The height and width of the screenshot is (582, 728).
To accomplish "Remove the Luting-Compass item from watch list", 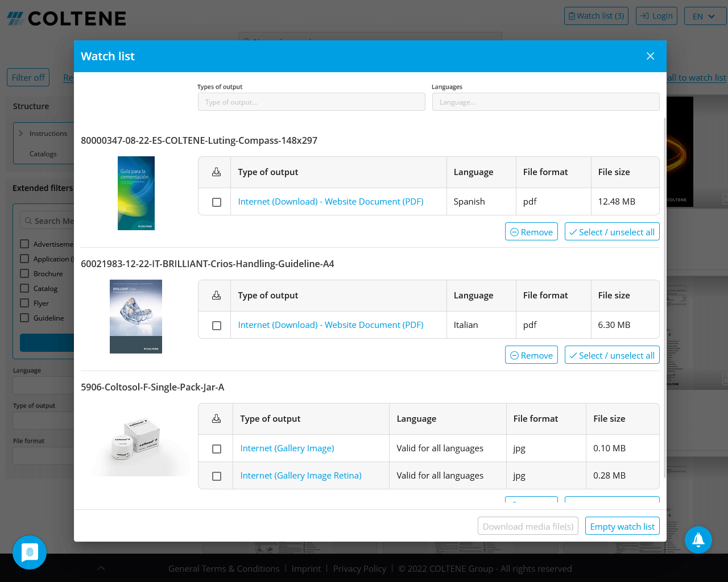I will pos(531,232).
